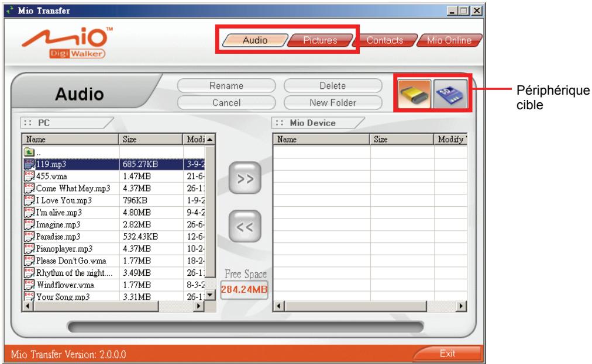The image size is (592, 364).
Task: Select the SD card target device icon
Action: [450, 93]
